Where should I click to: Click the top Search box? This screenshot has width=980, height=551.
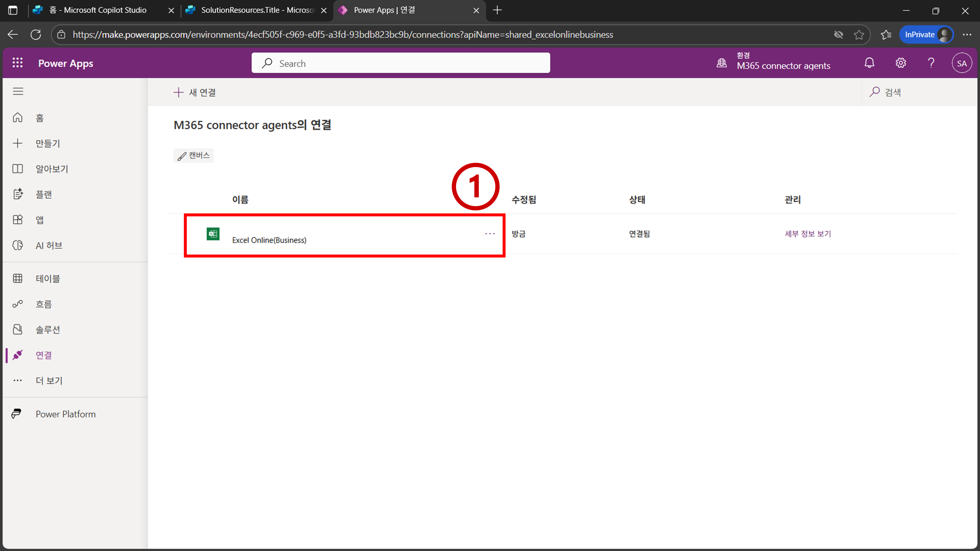pyautogui.click(x=401, y=63)
